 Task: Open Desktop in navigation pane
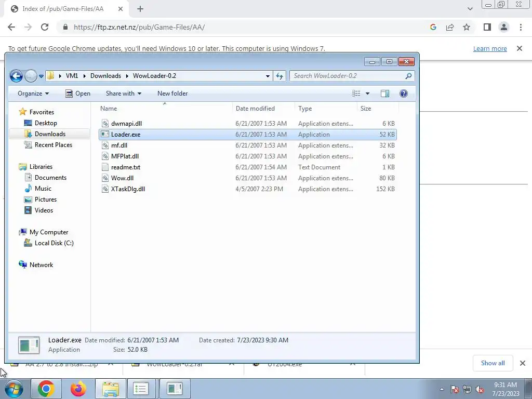[x=41, y=123]
